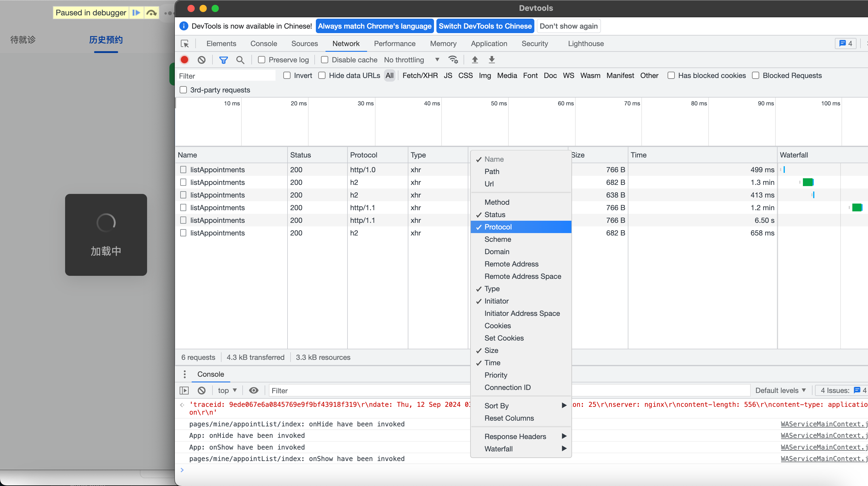Image resolution: width=868 pixels, height=486 pixels.
Task: Open network search magnifier icon
Action: pyautogui.click(x=240, y=60)
